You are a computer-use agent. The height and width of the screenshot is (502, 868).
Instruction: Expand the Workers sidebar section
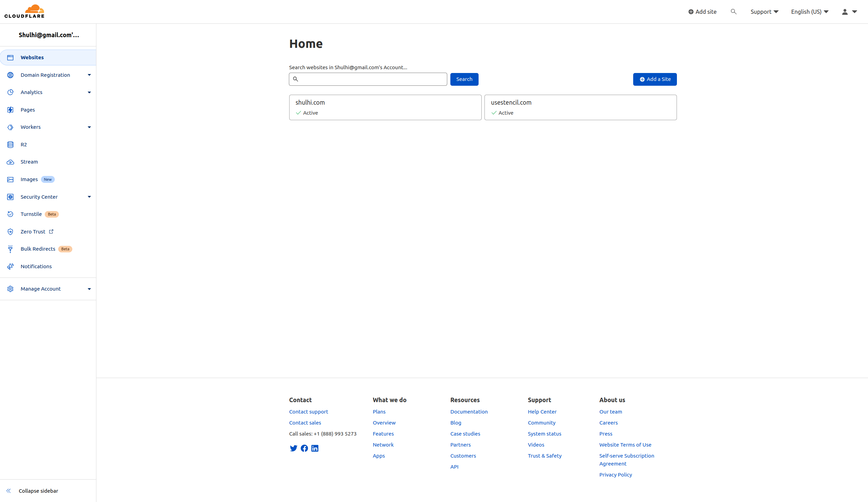[89, 127]
